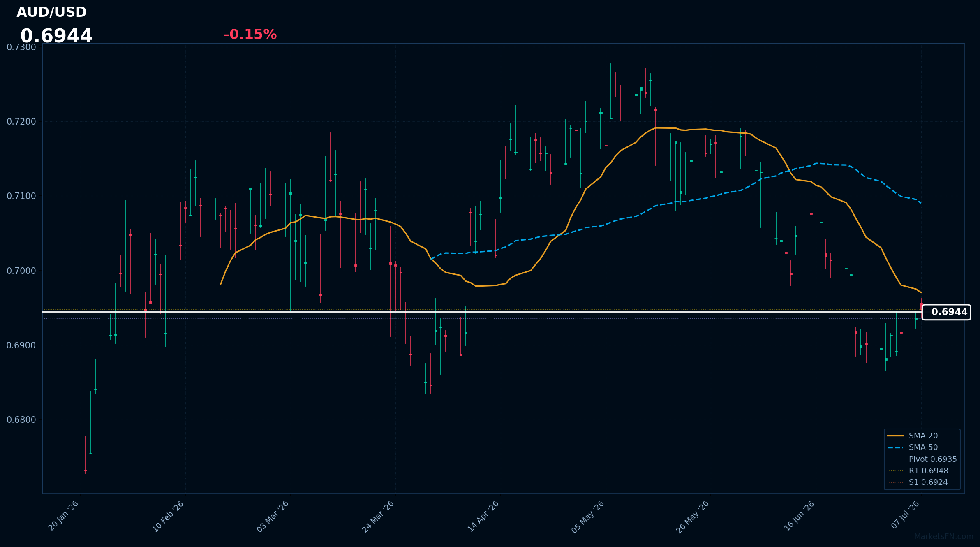This screenshot has width=980, height=547.
Task: Click the 16 Jun '26 date label
Action: [x=799, y=516]
